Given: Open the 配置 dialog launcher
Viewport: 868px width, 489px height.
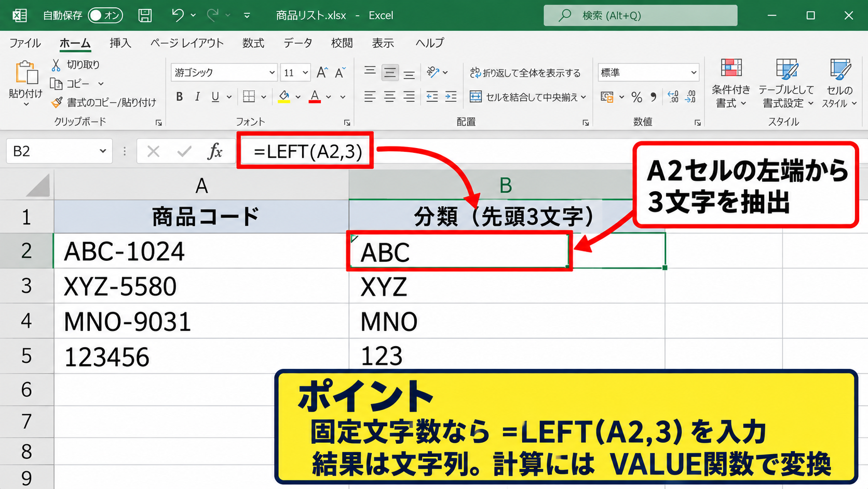Looking at the screenshot, I should pyautogui.click(x=586, y=123).
